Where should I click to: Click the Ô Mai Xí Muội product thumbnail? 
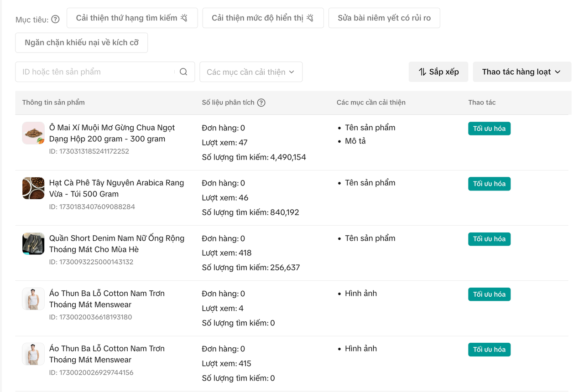click(33, 133)
